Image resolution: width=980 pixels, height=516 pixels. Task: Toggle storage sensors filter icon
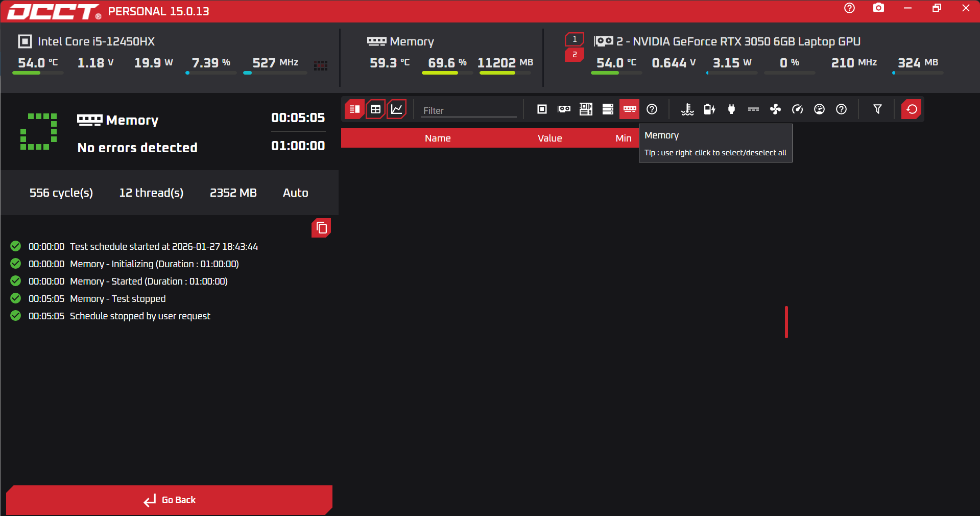tap(608, 109)
